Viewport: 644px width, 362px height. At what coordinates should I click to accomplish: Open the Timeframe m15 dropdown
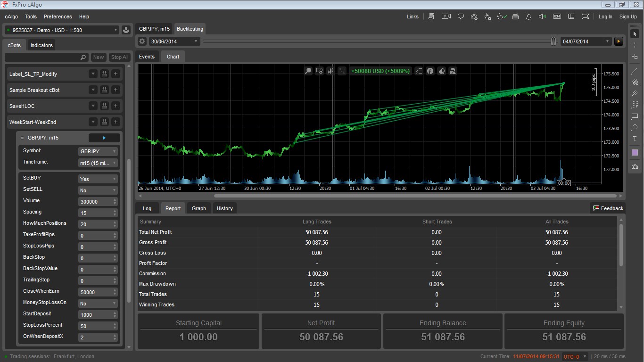pos(98,163)
